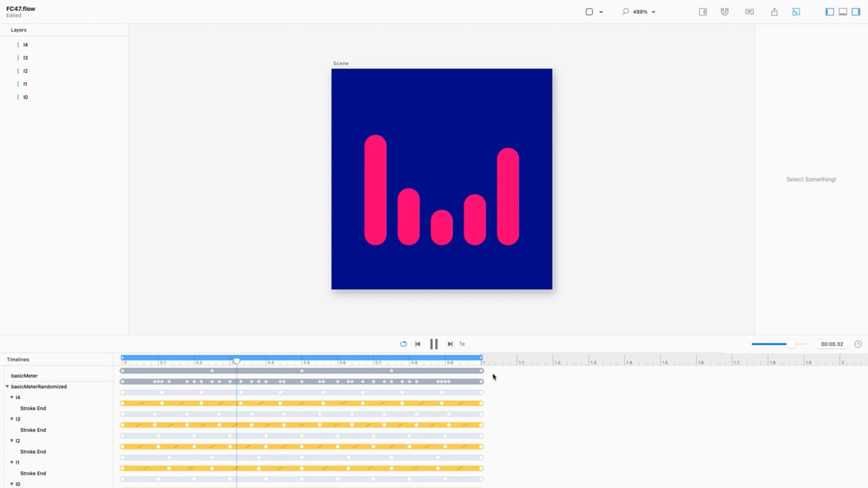Click the Scene label above canvas

[x=340, y=63]
